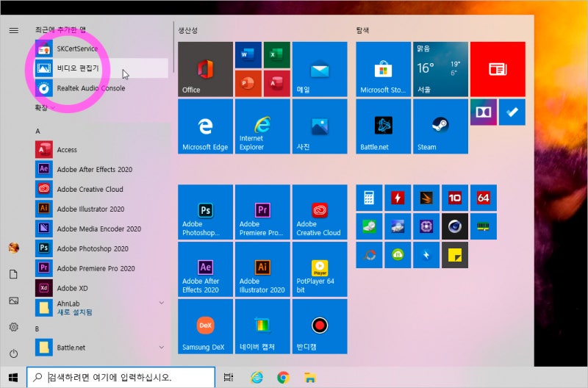Open the red lightning bolt small tile

click(x=398, y=198)
